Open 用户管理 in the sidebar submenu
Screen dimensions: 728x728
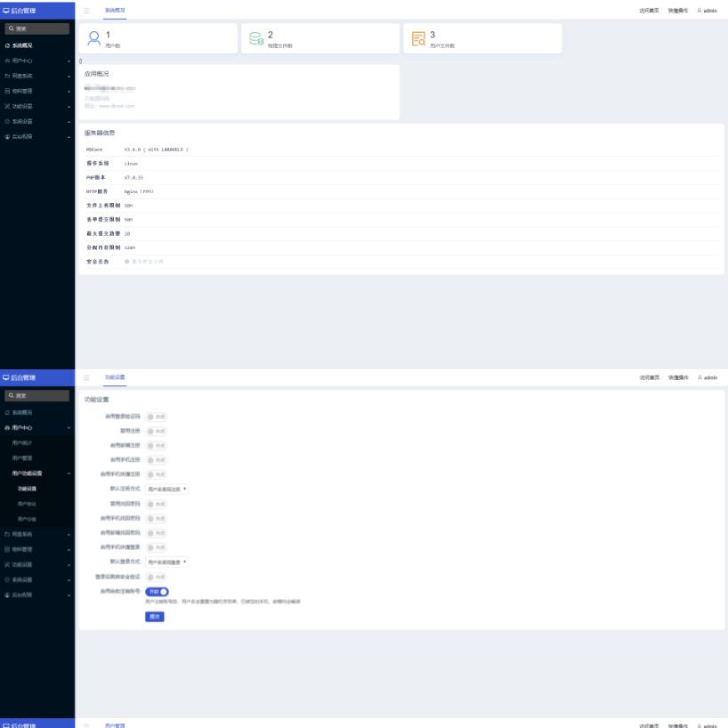point(23,457)
